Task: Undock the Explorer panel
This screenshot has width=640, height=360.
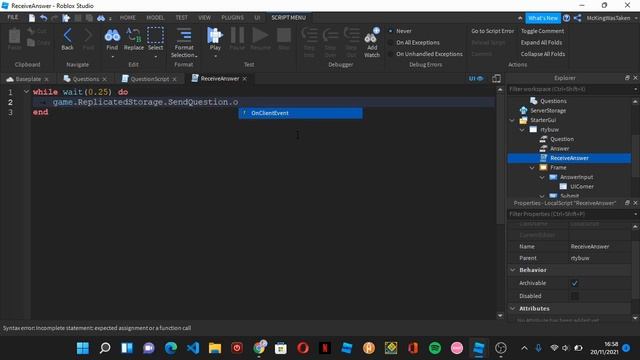Action: point(627,78)
